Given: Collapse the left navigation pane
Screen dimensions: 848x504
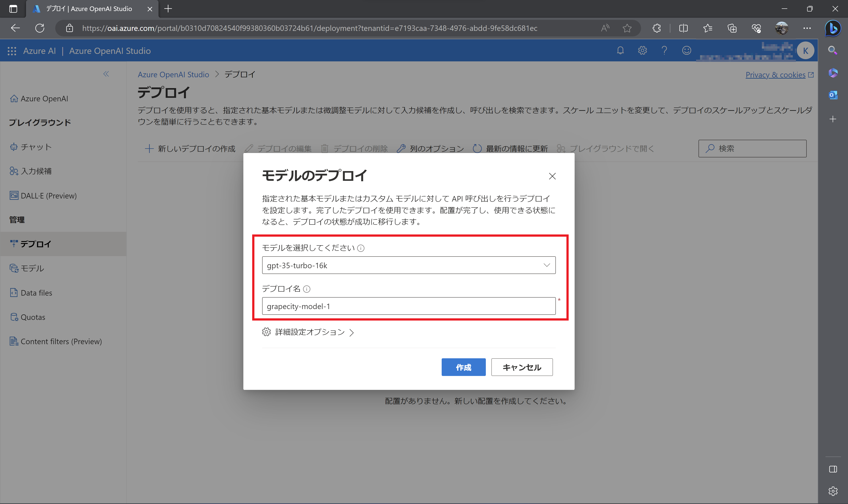Looking at the screenshot, I should [106, 74].
